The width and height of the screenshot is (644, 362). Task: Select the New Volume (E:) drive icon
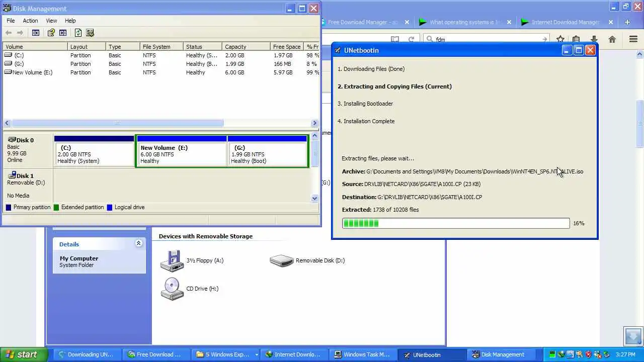tap(8, 72)
